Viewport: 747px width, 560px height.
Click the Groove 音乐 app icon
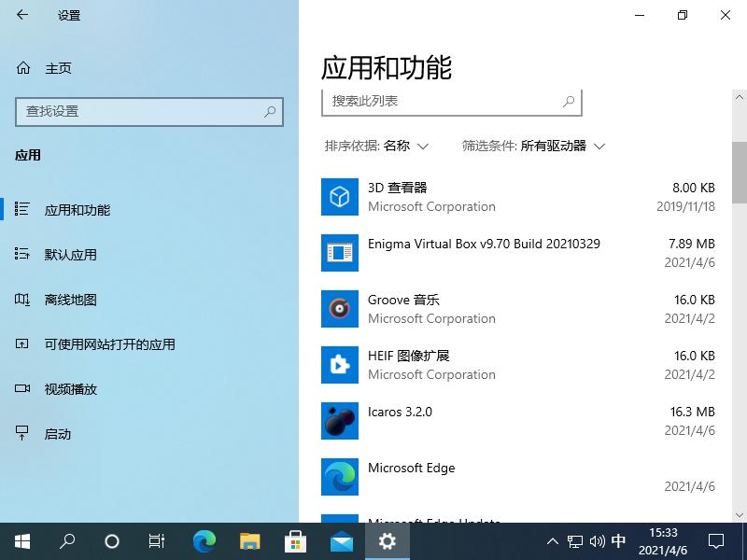tap(340, 309)
